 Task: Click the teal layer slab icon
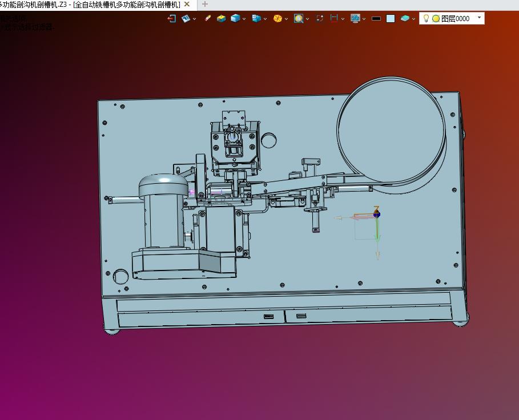(x=405, y=18)
